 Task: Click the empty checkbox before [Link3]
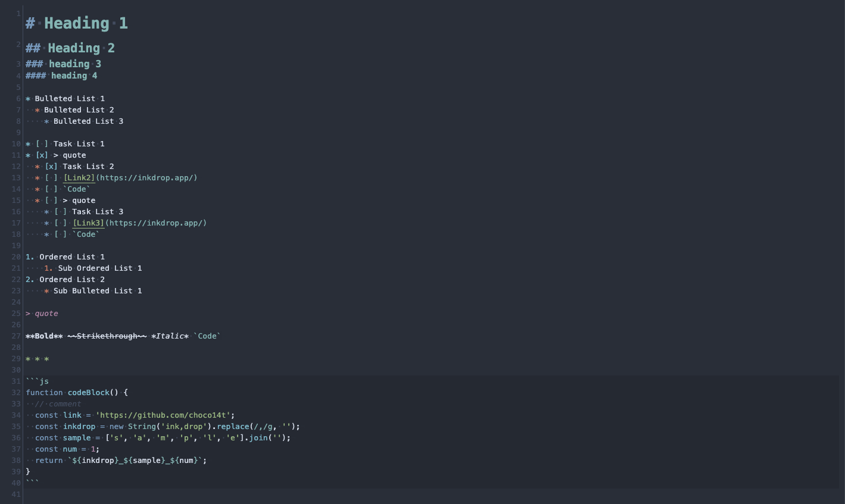61,223
